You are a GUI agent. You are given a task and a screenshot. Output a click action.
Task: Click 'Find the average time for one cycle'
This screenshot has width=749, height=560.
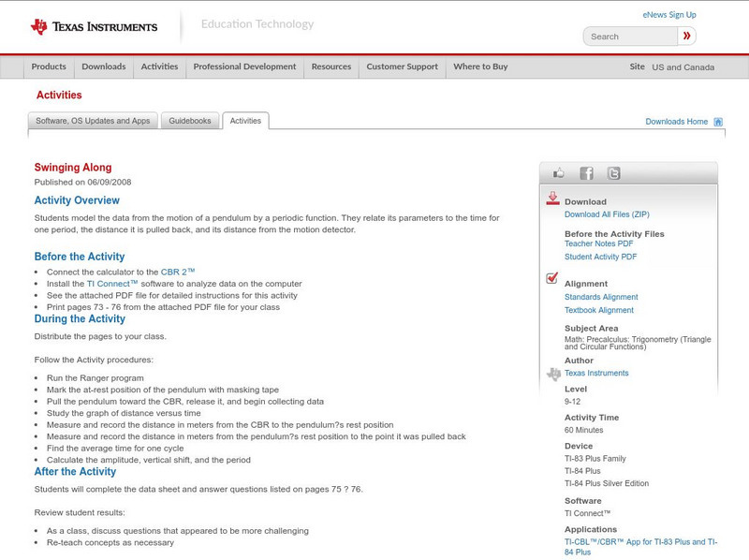click(x=115, y=449)
